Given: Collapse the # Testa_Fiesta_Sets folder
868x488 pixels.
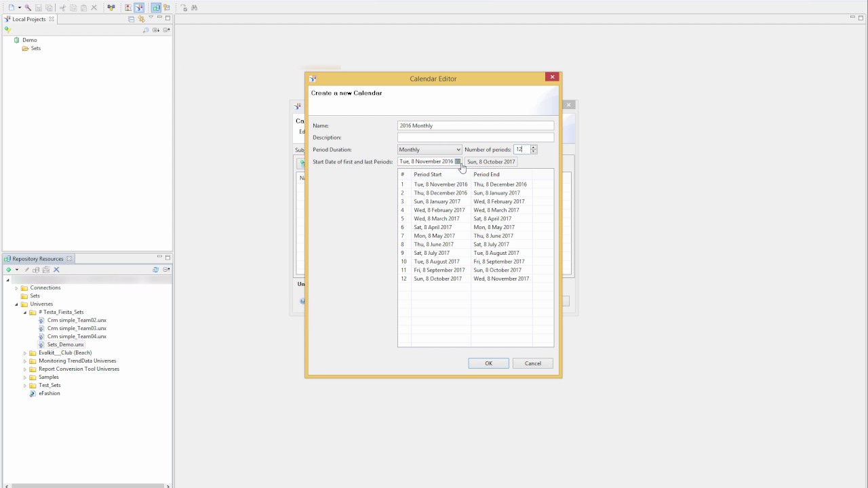Looking at the screenshot, I should pyautogui.click(x=25, y=312).
